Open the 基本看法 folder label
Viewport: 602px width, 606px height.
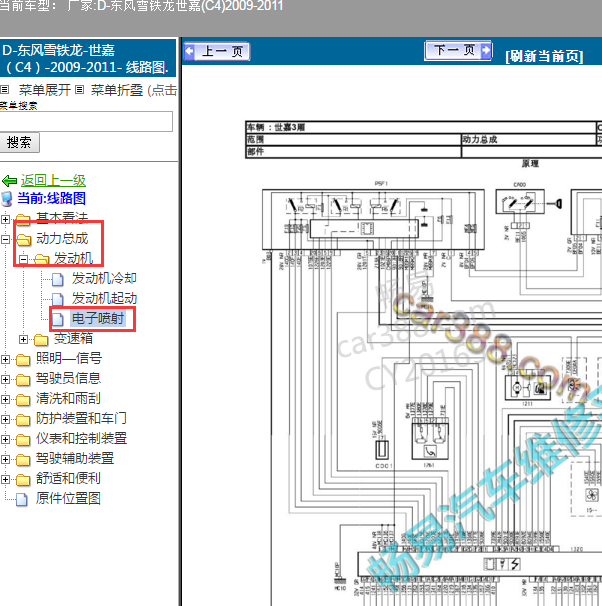(62, 218)
